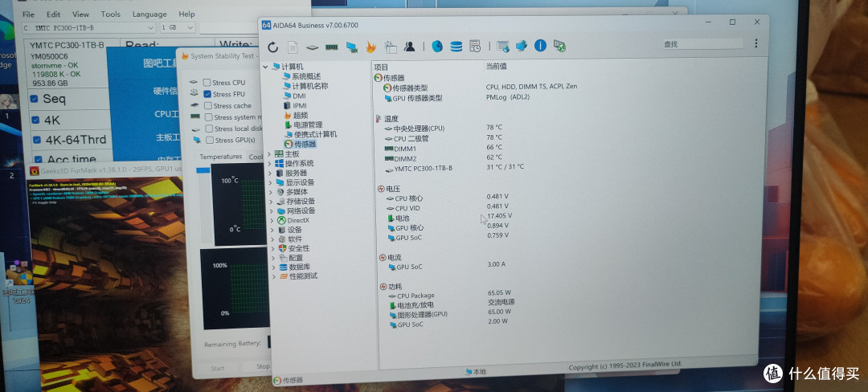Enable the Stress GPU(s) checkbox
Image resolution: width=868 pixels, height=392 pixels.
click(209, 141)
